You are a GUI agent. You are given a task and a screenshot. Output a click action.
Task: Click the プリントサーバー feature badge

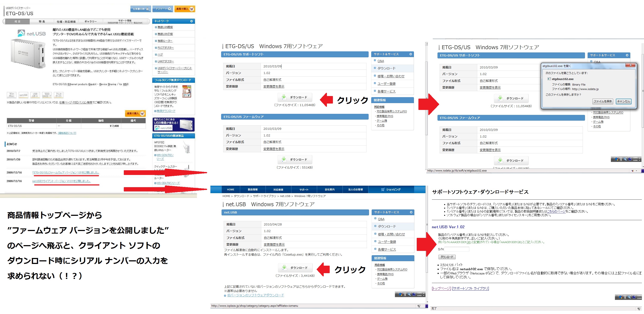click(x=59, y=95)
